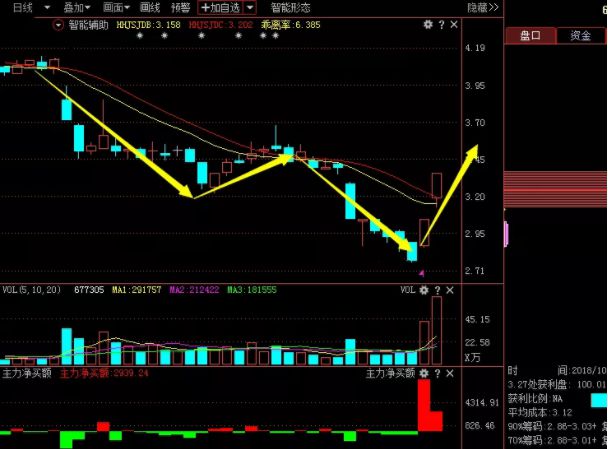Switch to the 盘口 tab
The image size is (608, 449).
(530, 35)
